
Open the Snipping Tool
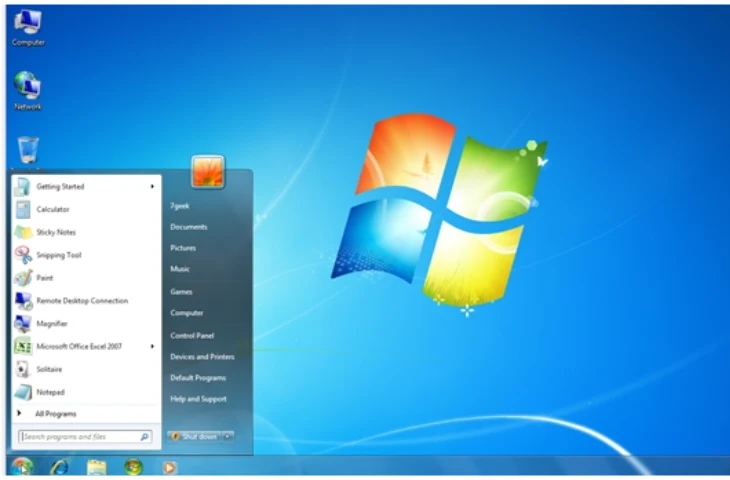pyautogui.click(x=58, y=255)
